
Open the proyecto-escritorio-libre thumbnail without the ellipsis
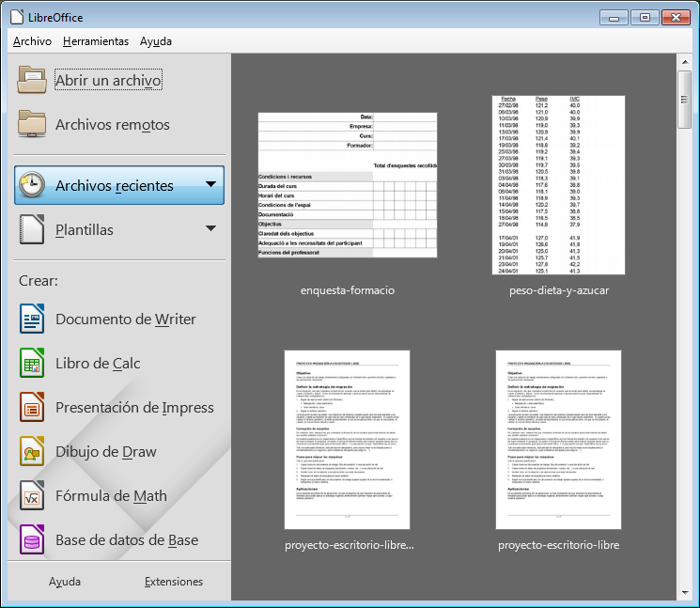tap(558, 440)
